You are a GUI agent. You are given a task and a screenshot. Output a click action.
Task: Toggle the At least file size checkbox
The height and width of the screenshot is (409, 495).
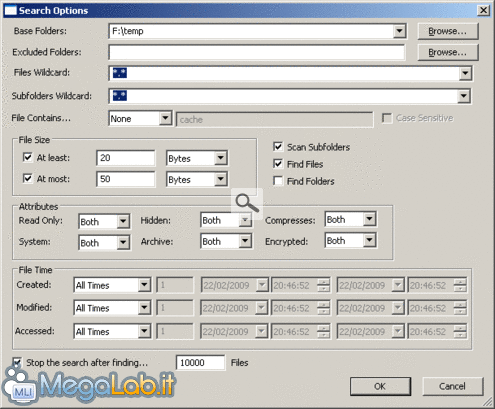tap(28, 157)
